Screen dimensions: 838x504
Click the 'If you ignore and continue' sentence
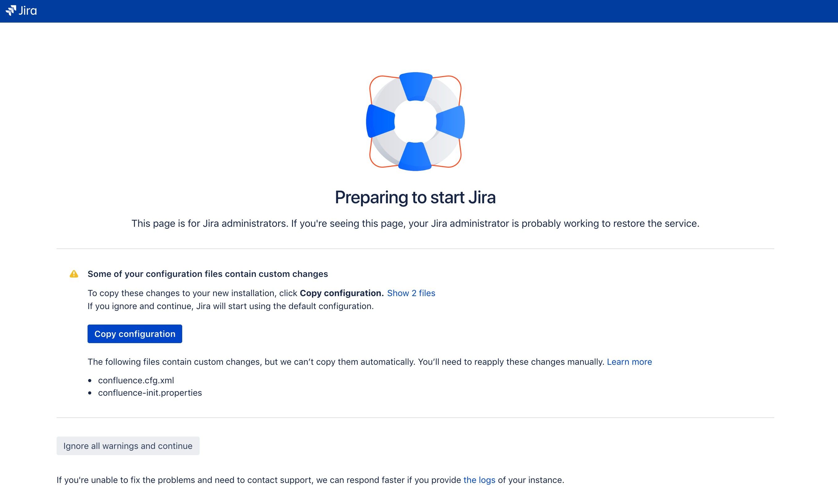pyautogui.click(x=230, y=306)
